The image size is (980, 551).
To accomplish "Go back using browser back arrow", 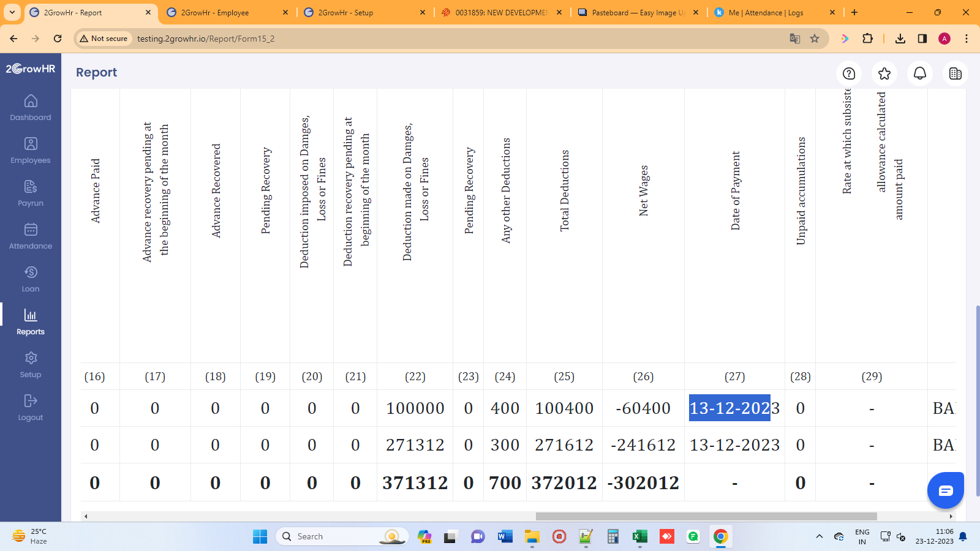I will 13,39.
